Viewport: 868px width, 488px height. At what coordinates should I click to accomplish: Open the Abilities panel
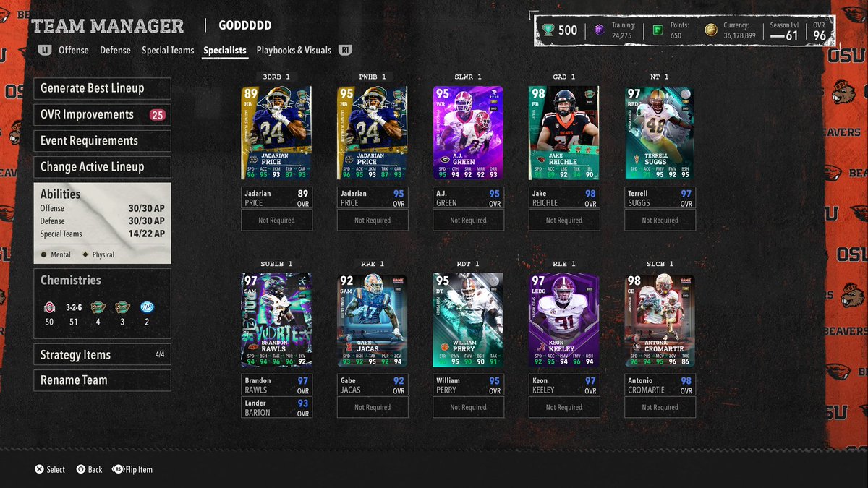tap(102, 223)
